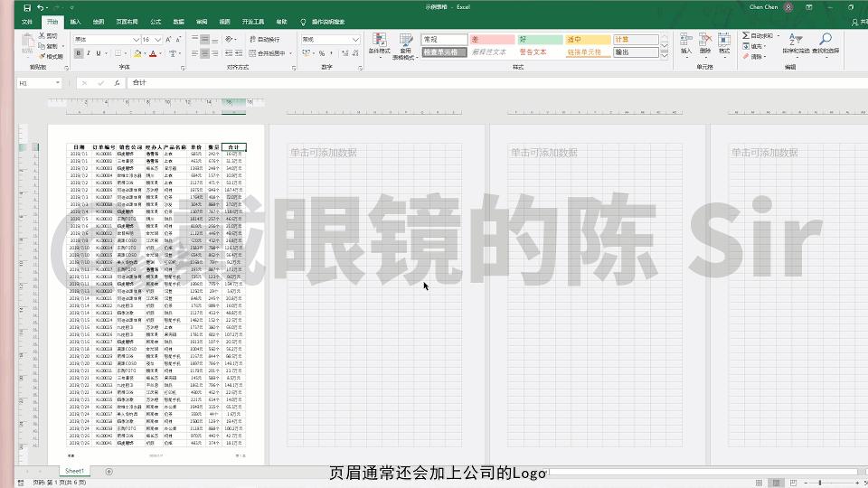Click Wrap Text (自动换行) button

[265, 39]
